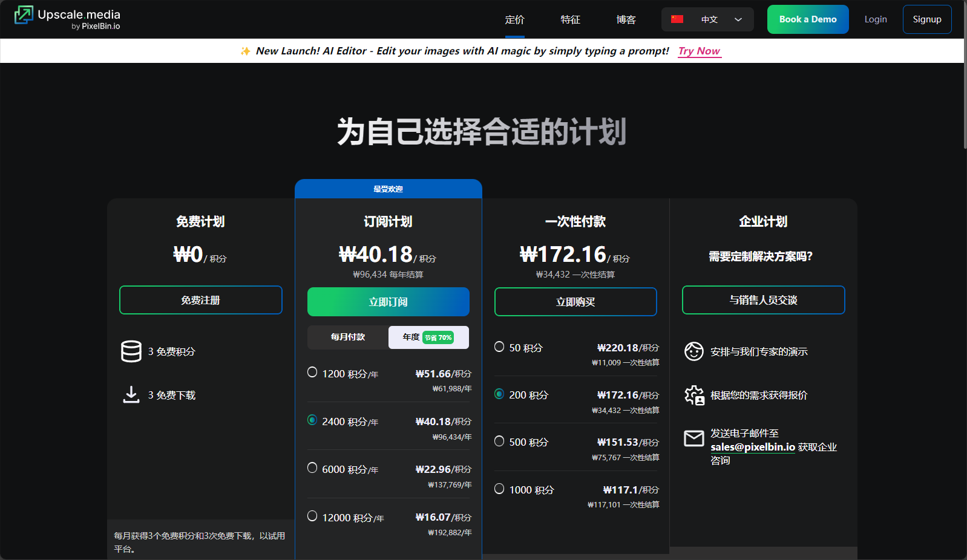Click the 与销售人员交谈 button

764,300
